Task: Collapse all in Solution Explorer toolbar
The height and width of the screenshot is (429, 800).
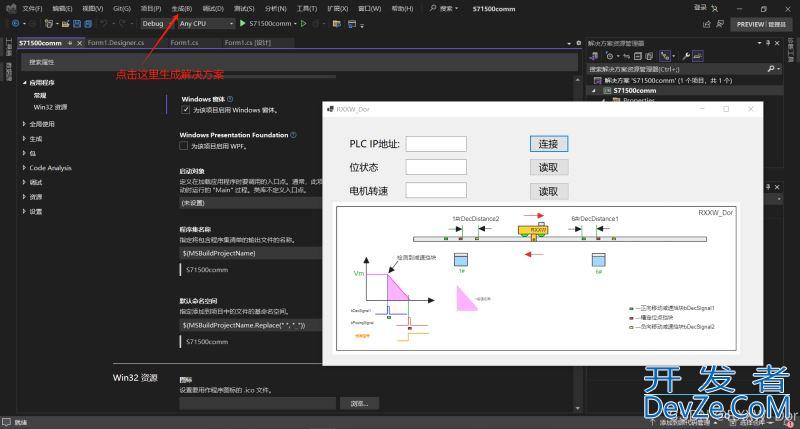Action: (x=638, y=56)
